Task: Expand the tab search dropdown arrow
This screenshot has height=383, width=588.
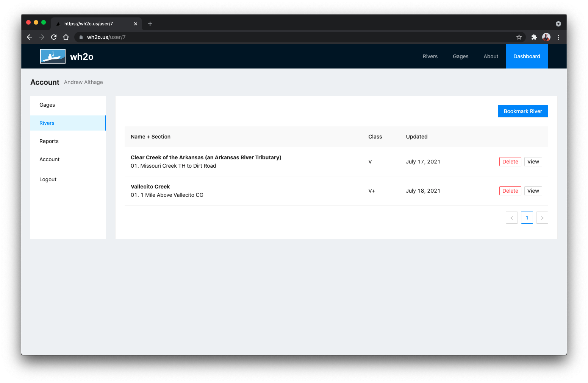Action: [x=558, y=24]
